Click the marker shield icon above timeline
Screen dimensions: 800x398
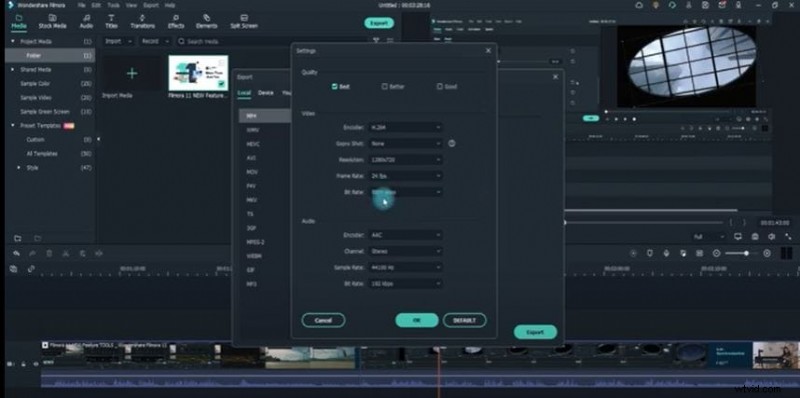coord(649,253)
